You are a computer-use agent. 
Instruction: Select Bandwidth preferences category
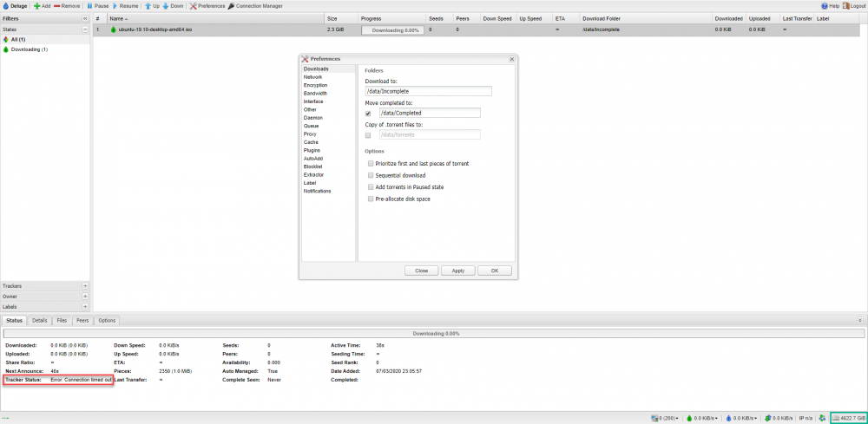point(329,94)
